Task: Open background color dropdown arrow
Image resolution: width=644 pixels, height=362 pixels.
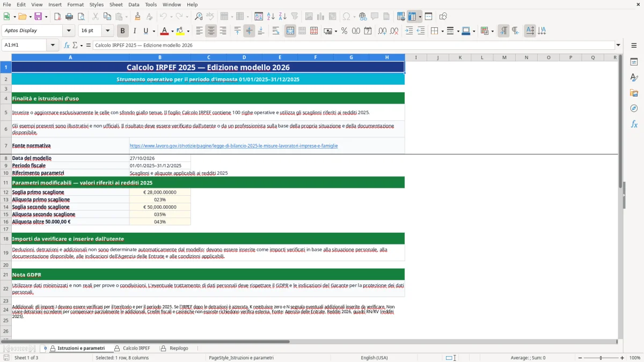Action: (x=188, y=31)
